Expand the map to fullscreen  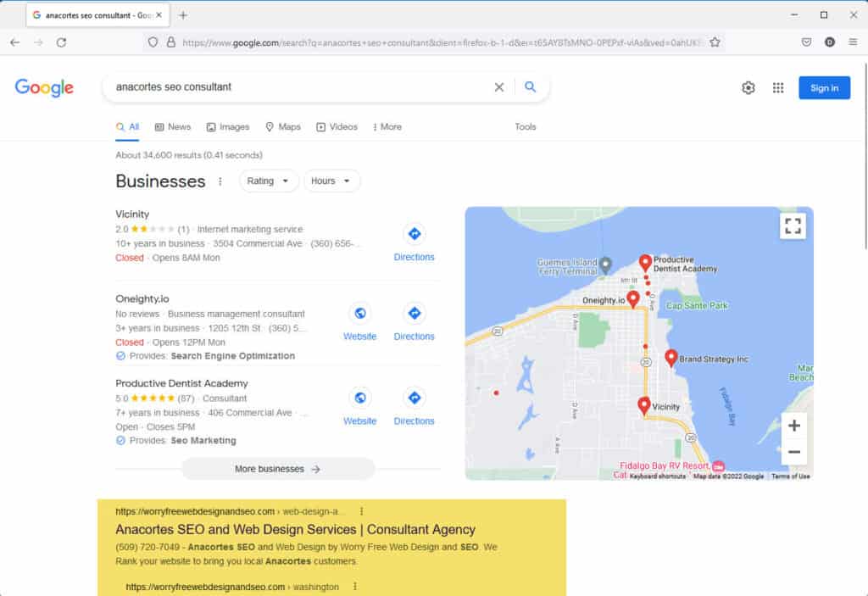(793, 226)
